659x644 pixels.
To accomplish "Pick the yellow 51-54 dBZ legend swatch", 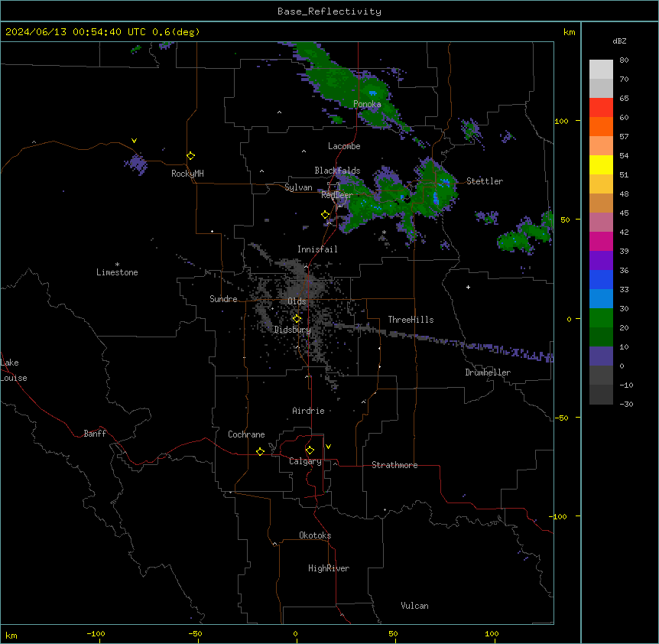I will point(601,164).
